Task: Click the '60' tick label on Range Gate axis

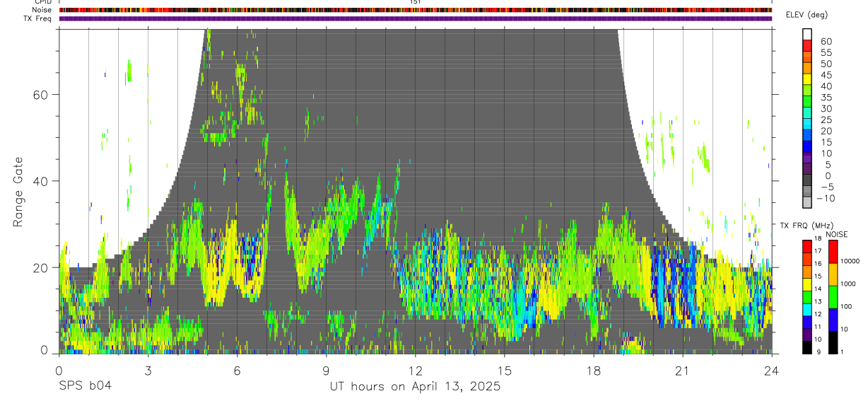Action: 41,94
